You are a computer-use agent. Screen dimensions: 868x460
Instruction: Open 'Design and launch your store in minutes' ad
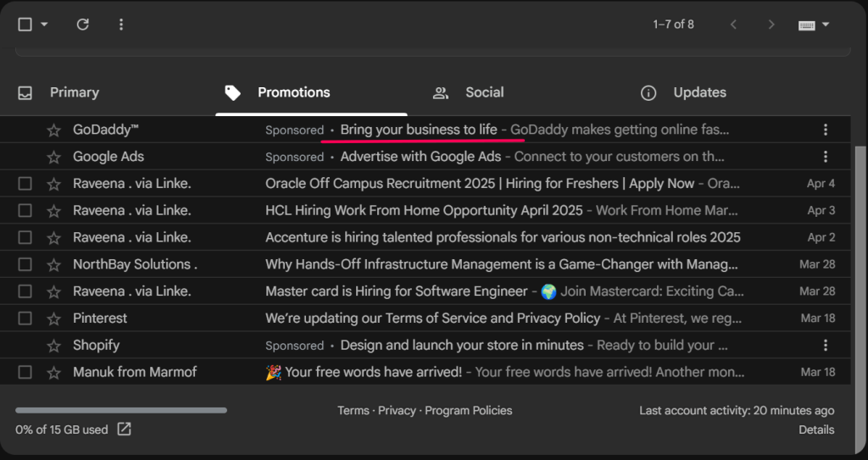462,346
